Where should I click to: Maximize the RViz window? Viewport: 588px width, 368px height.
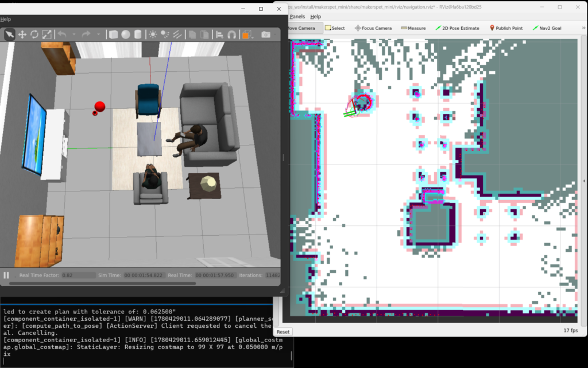[x=559, y=7]
